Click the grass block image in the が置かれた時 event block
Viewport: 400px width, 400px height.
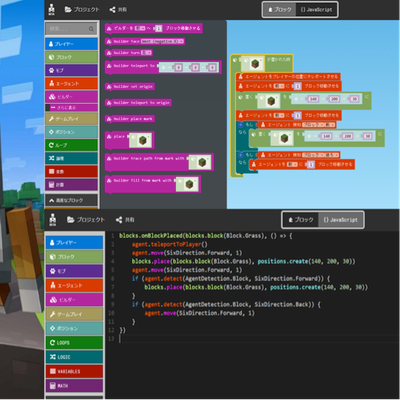(254, 63)
